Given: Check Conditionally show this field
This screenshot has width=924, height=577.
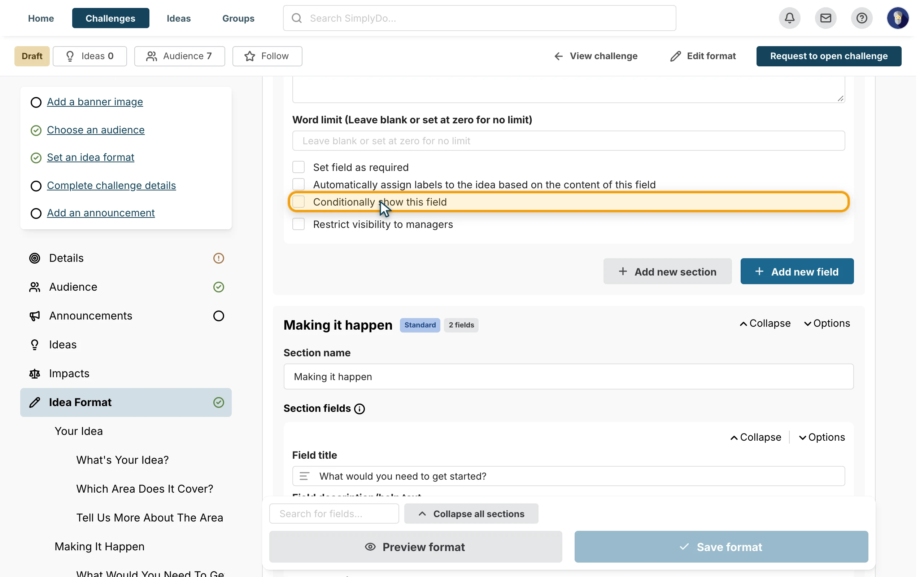Looking at the screenshot, I should [298, 202].
